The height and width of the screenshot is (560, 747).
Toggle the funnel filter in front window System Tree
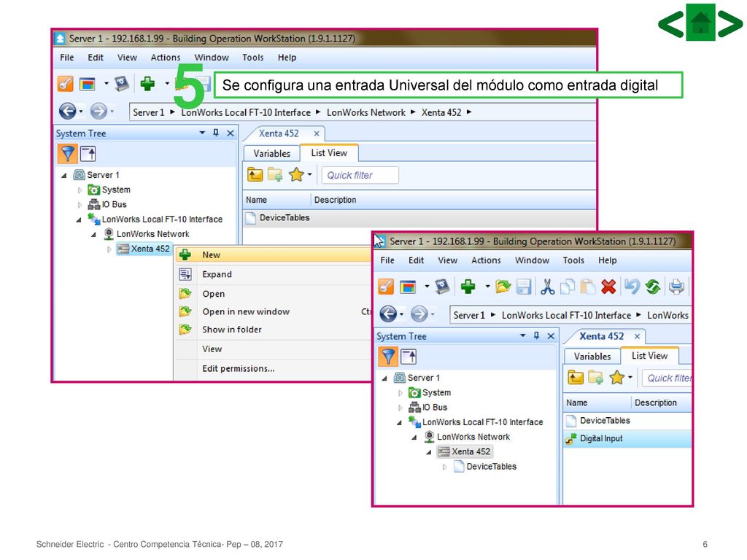(x=388, y=357)
